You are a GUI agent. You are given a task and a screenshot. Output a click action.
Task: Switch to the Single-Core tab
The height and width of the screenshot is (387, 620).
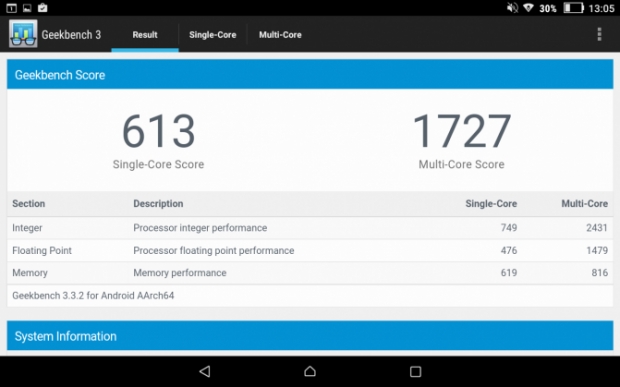[x=213, y=35]
